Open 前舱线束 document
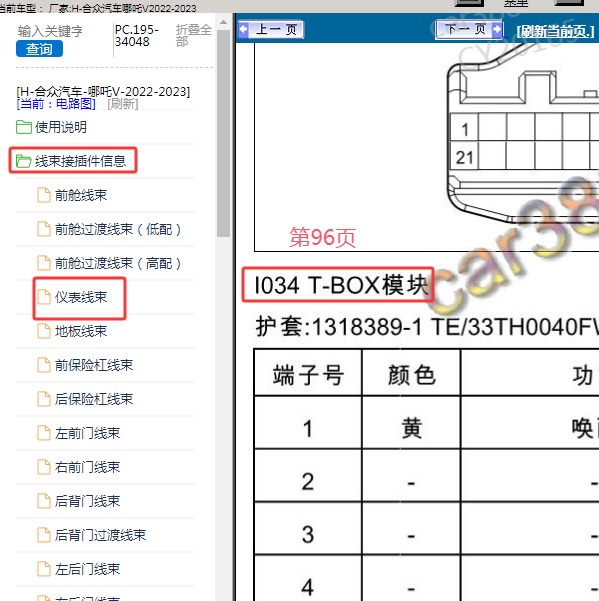This screenshot has height=601, width=599. pyautogui.click(x=81, y=195)
